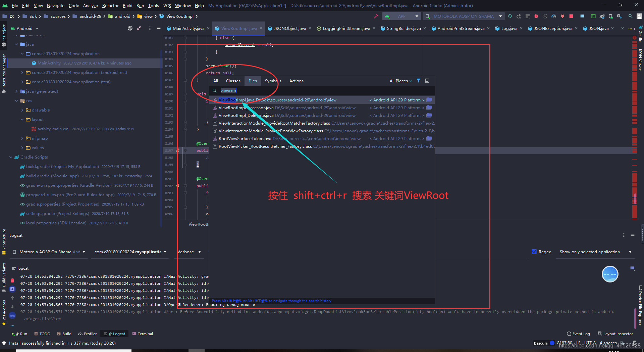Click the viewroo search input field

[322, 91]
